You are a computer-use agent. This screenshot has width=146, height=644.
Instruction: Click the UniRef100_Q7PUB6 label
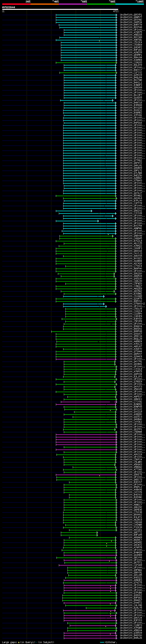tap(131, 593)
